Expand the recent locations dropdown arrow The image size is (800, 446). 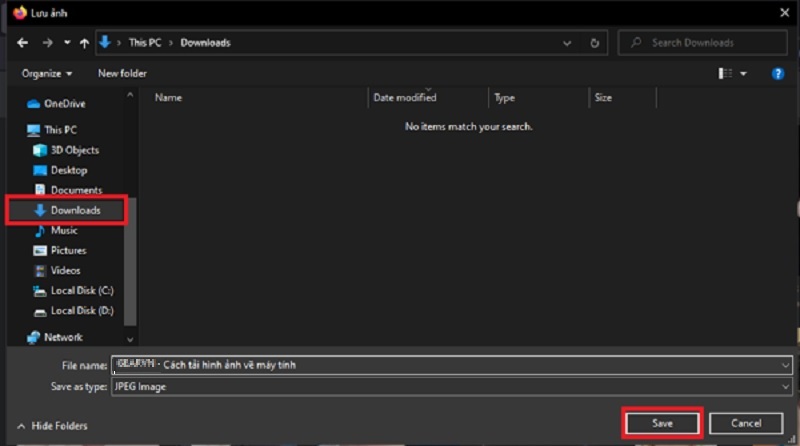coord(67,43)
